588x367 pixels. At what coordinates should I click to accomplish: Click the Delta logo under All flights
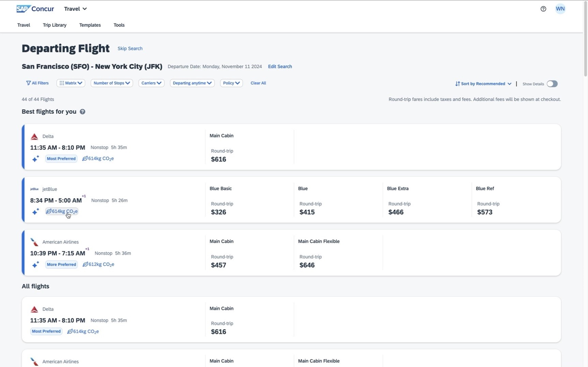pyautogui.click(x=34, y=309)
